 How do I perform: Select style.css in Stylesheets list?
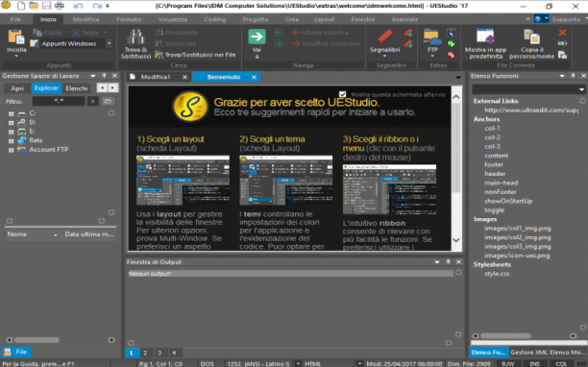pos(497,274)
